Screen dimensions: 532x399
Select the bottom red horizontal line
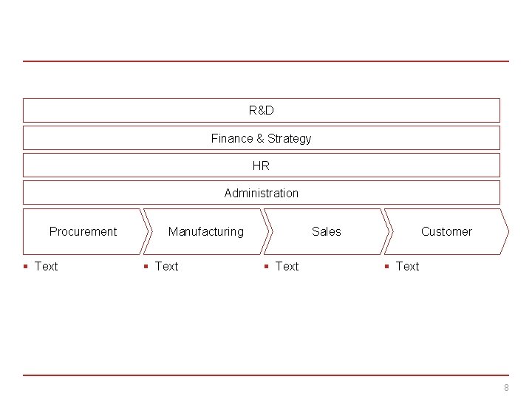266,375
